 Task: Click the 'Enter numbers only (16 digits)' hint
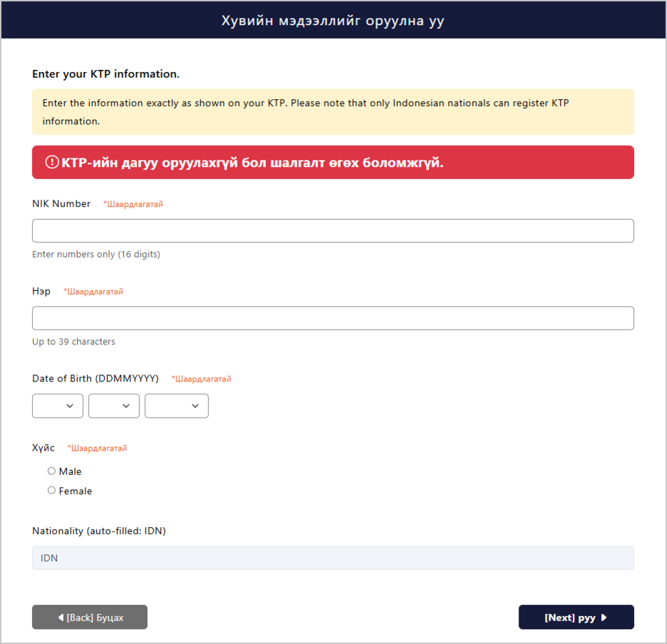click(x=96, y=255)
